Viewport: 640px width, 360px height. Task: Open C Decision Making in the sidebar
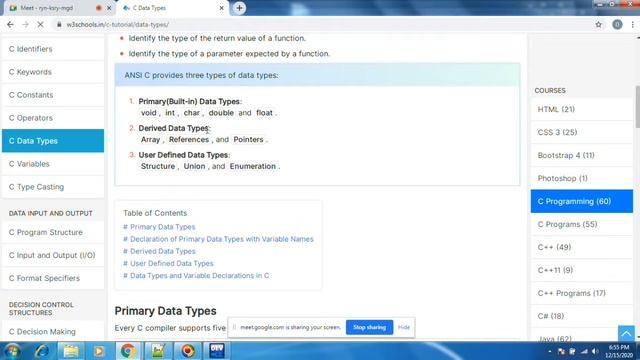coord(53,331)
